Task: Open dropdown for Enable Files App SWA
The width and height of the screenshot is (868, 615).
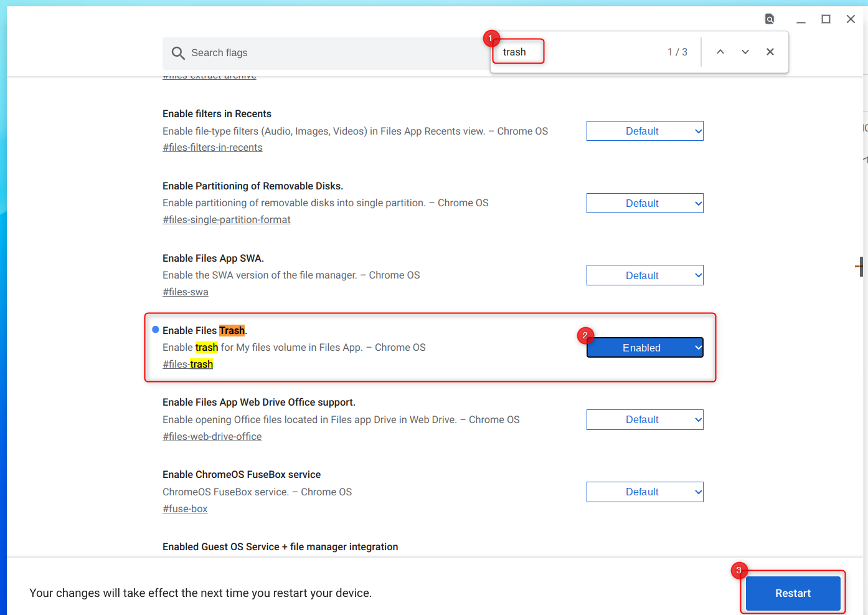Action: pyautogui.click(x=645, y=275)
